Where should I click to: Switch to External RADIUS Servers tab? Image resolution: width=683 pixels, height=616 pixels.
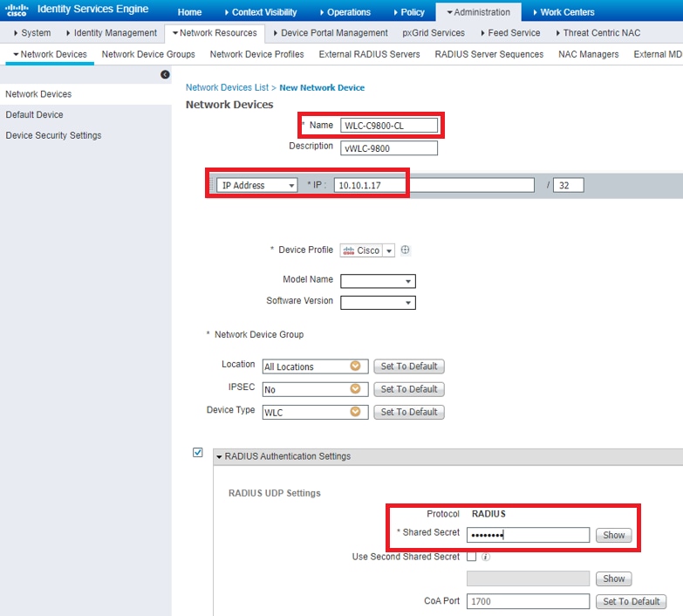click(x=369, y=54)
